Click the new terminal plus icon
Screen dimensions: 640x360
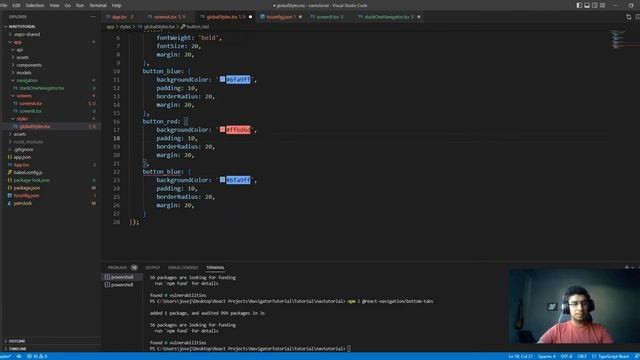click(627, 268)
